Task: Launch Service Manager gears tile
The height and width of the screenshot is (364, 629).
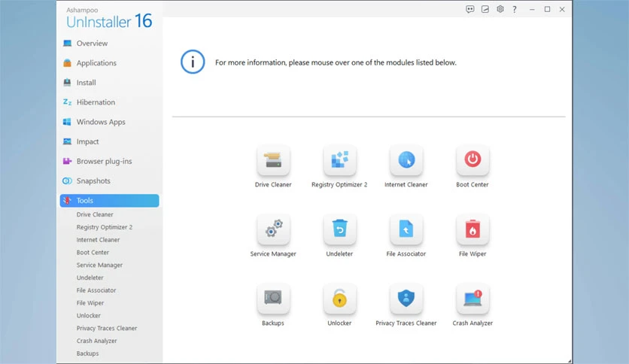Action: click(x=273, y=229)
